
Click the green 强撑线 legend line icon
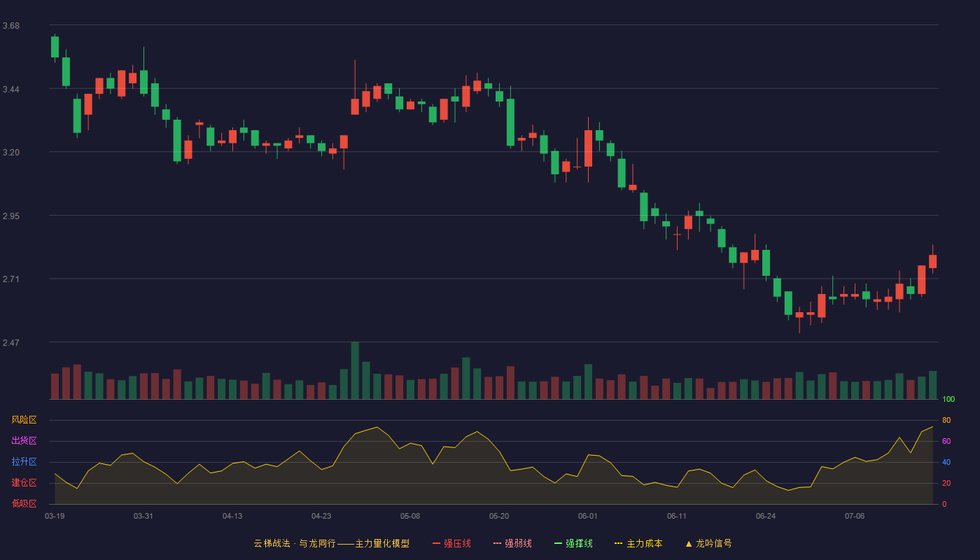(x=558, y=543)
